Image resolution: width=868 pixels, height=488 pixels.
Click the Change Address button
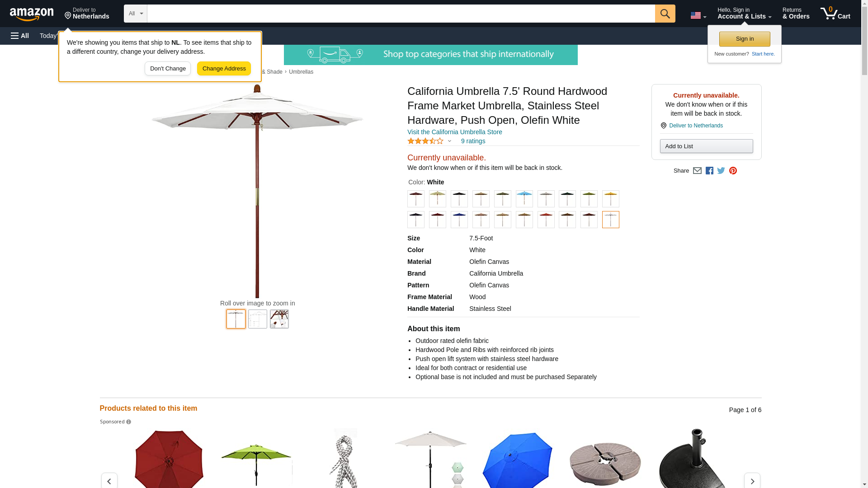[224, 69]
